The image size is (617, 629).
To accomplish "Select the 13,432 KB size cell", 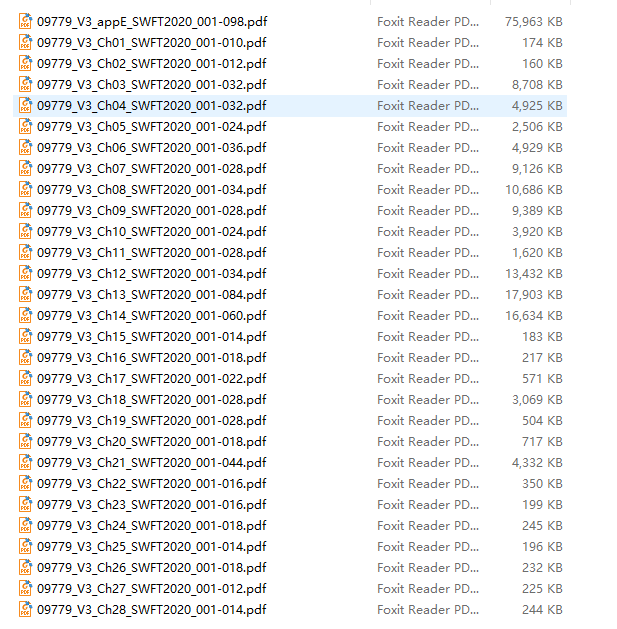I will (x=534, y=274).
